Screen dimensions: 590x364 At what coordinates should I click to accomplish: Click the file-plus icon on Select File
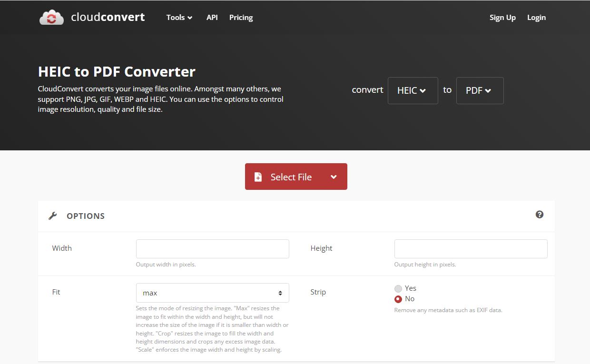pos(258,177)
